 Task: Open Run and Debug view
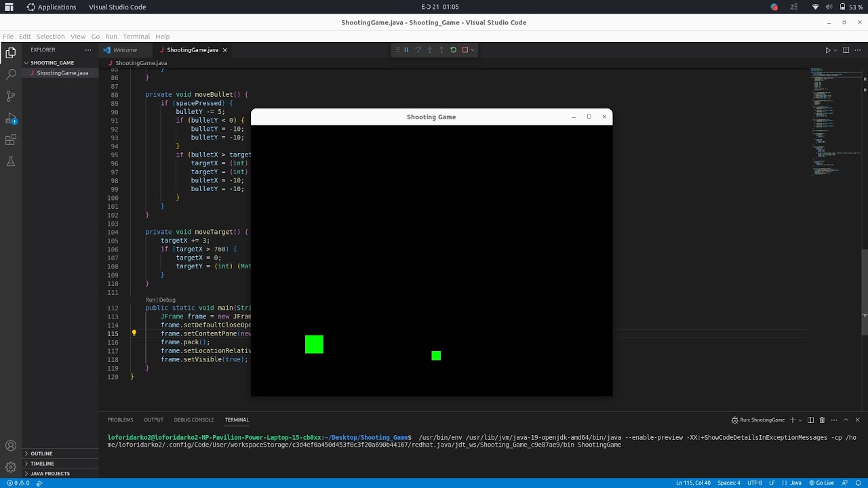tap(11, 119)
